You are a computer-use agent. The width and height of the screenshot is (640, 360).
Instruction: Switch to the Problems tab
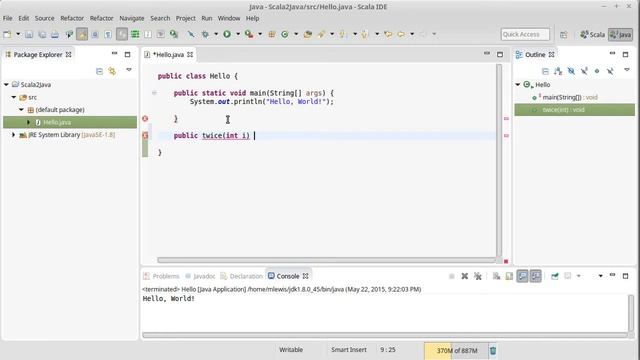(x=161, y=276)
